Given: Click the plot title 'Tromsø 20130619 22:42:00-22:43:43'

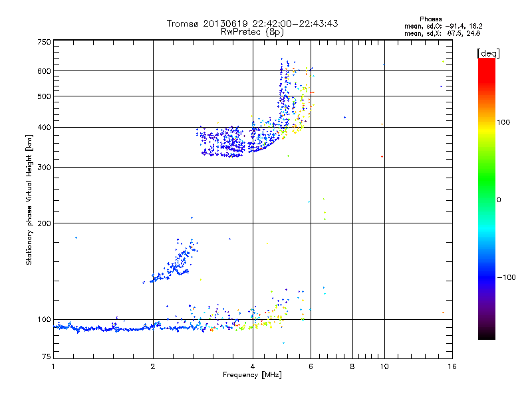Looking at the screenshot, I should pos(252,23).
